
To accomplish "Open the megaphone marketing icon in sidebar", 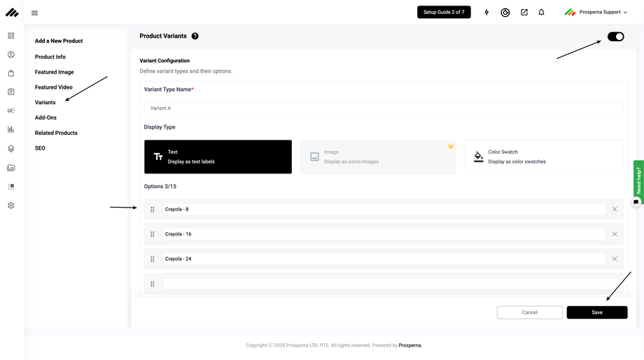I will click(x=11, y=110).
